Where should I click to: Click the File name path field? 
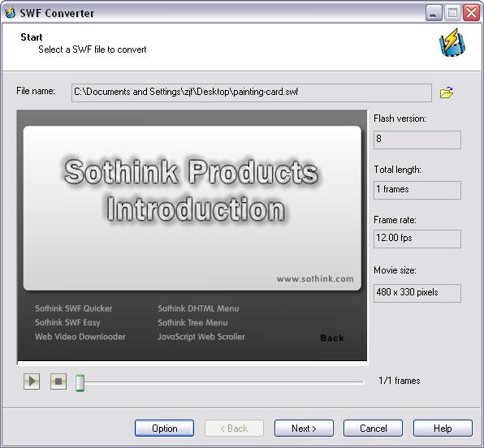click(x=252, y=93)
